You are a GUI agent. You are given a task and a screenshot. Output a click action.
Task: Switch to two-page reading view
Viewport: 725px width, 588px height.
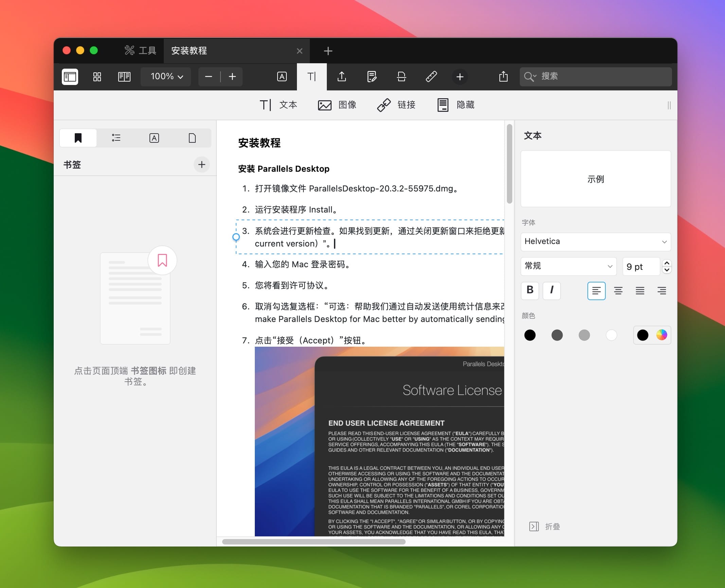124,76
